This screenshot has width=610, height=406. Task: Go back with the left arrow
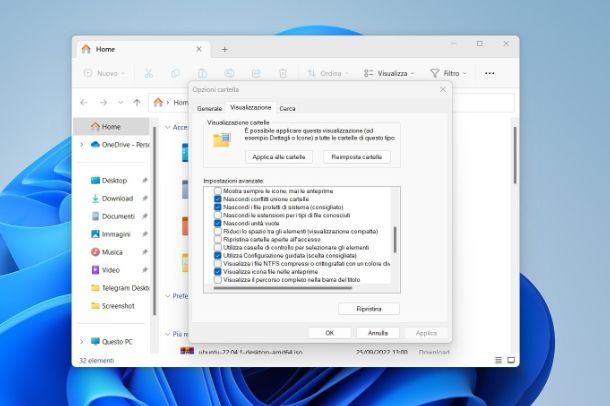84,103
